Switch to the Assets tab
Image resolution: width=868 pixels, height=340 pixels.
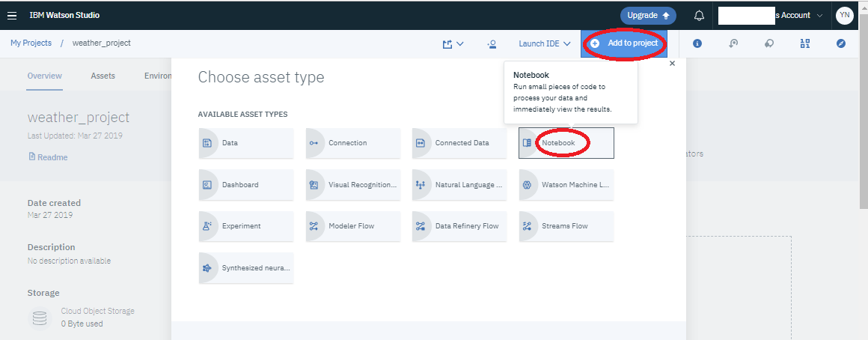(x=103, y=76)
